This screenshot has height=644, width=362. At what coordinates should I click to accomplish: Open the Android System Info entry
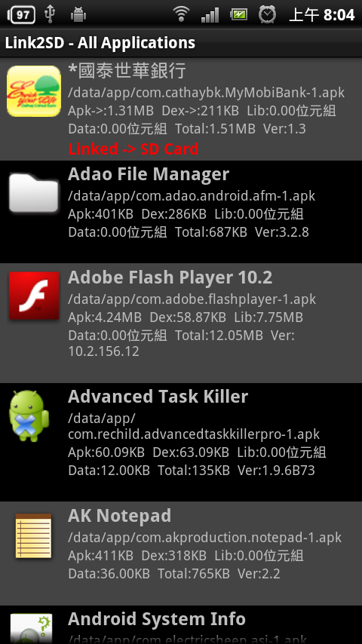tap(181, 624)
